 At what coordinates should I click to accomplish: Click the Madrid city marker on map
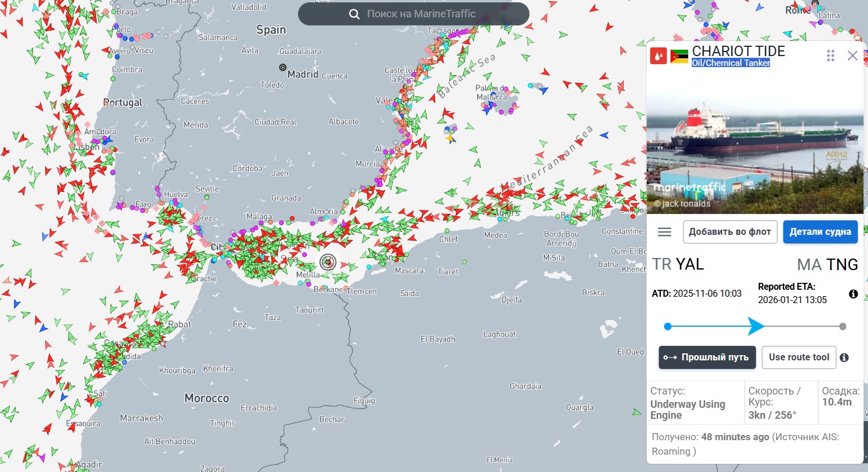[x=283, y=68]
